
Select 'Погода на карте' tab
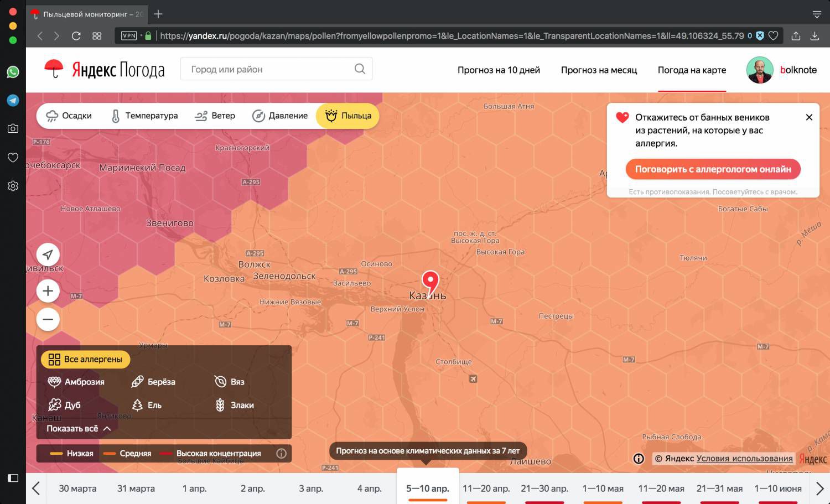[692, 70]
